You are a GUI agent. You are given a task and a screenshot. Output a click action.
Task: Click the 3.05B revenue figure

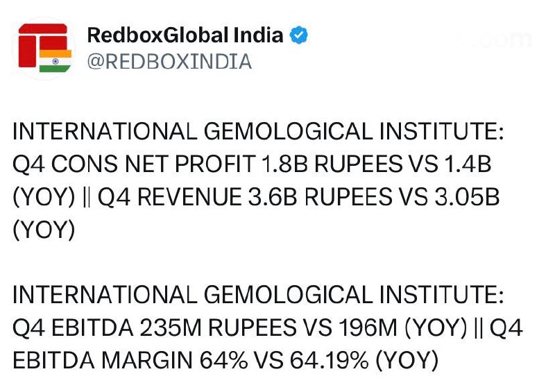click(467, 197)
